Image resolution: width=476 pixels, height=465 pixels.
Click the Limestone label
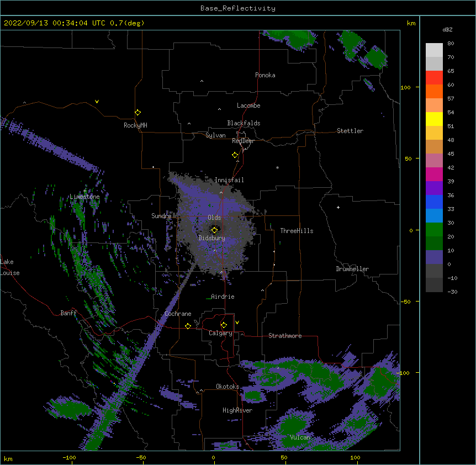[x=84, y=197]
